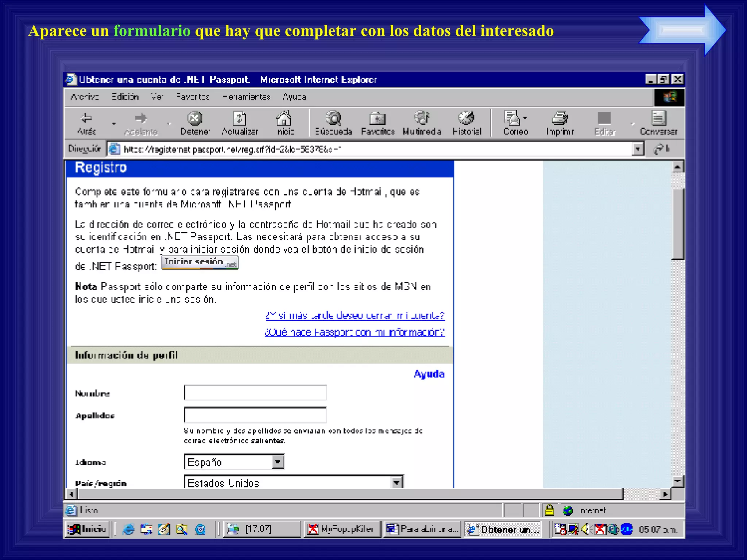Screen dimensions: 747x560
Task: Switch to the MyPopupKiller taskbar button
Action: coord(342,529)
